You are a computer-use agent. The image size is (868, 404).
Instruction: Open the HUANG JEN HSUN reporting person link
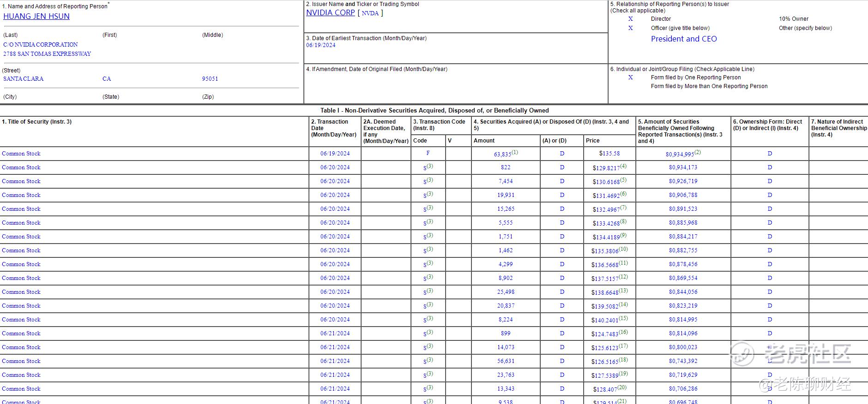(x=36, y=16)
